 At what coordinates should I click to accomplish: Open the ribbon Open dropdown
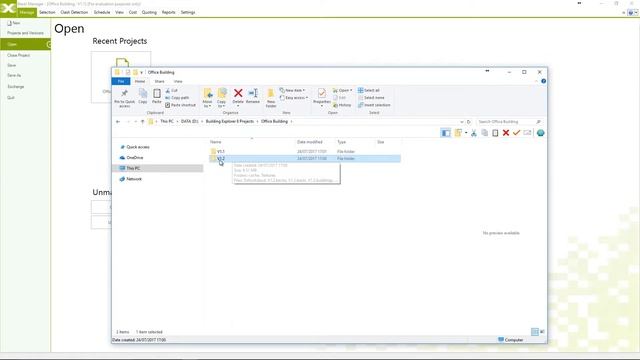[x=342, y=90]
